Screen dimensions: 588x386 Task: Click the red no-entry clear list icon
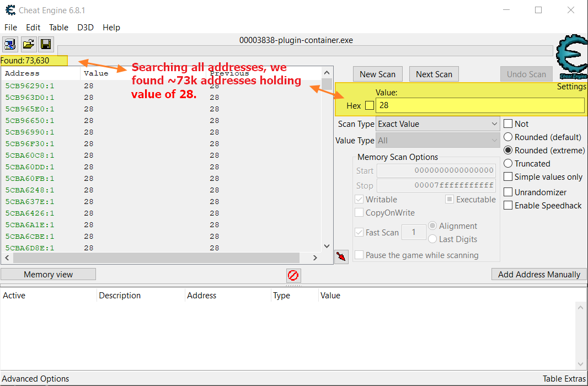[x=293, y=275]
